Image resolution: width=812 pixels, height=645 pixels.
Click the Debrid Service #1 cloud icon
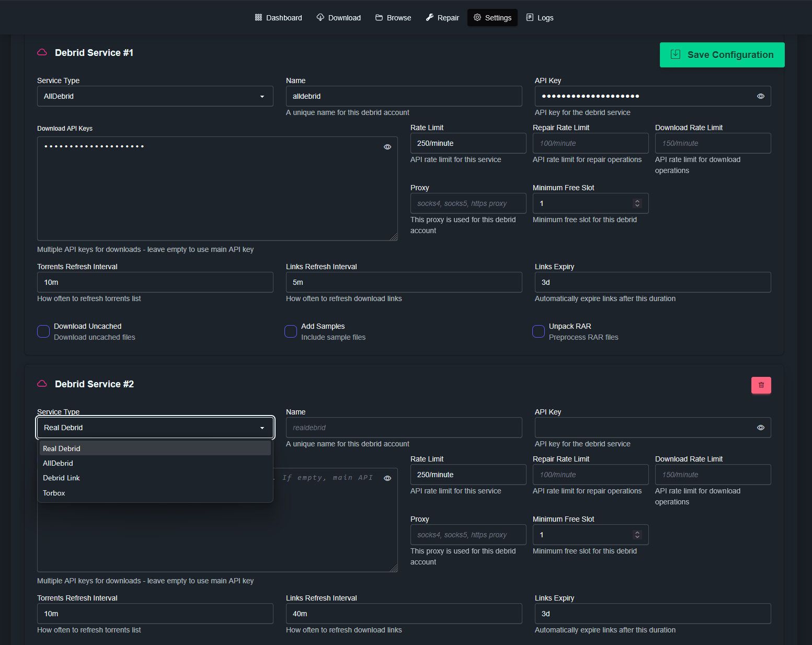pyautogui.click(x=42, y=53)
